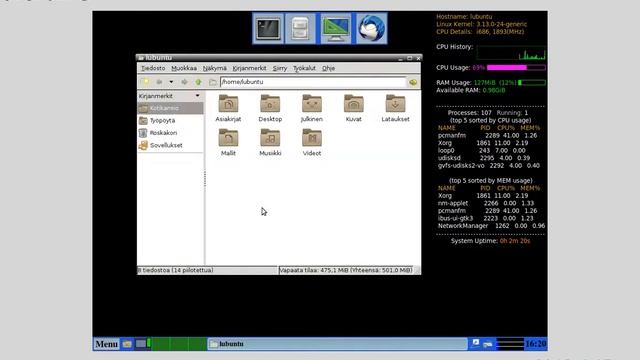Viewport: 640px width, 360px height.
Task: Switch to a workspace in the green pager
Action: 180,344
